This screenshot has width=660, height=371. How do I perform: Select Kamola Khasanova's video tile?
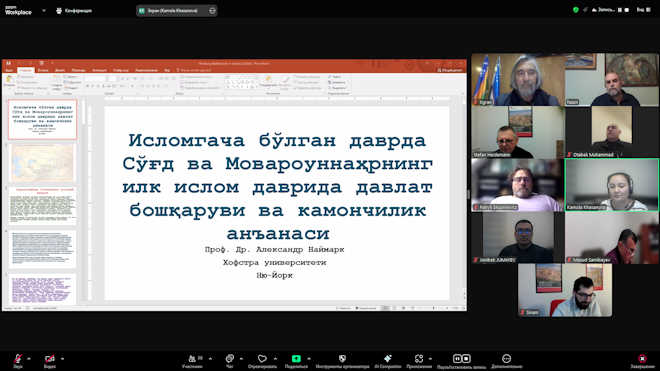point(612,185)
